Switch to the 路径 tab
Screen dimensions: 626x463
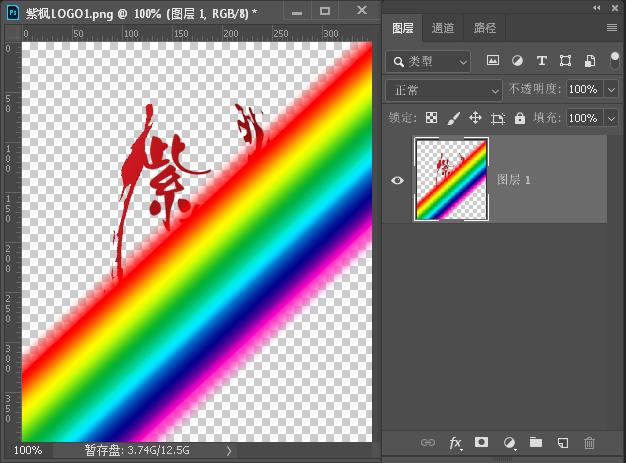[485, 28]
